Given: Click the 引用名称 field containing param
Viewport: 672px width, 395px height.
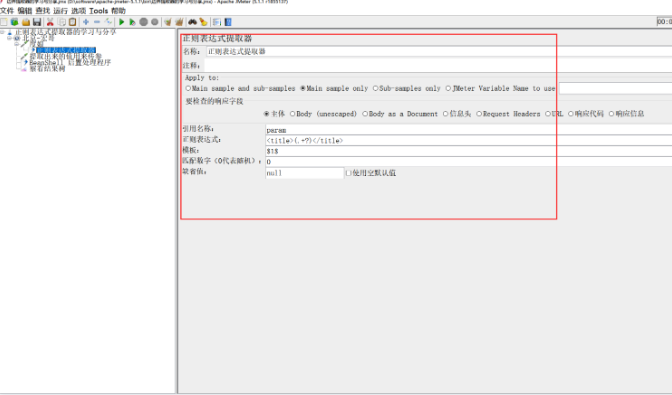Looking at the screenshot, I should pyautogui.click(x=468, y=130).
